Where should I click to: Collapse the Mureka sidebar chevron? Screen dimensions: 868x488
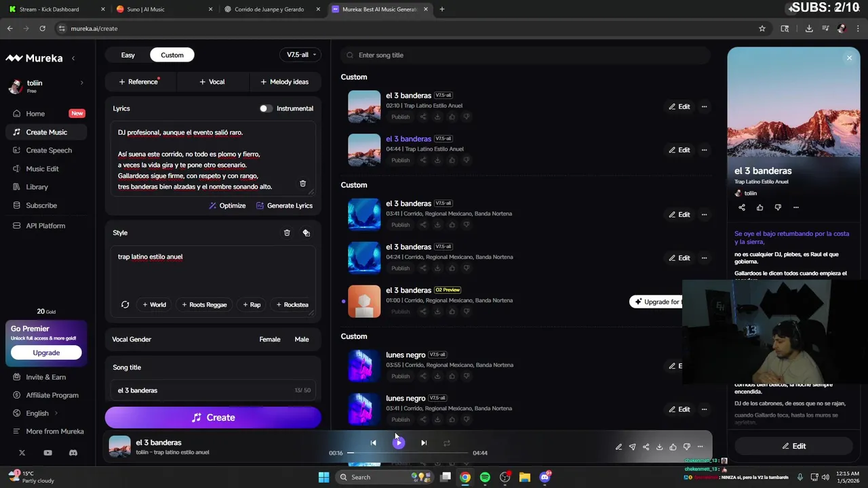[x=73, y=58]
